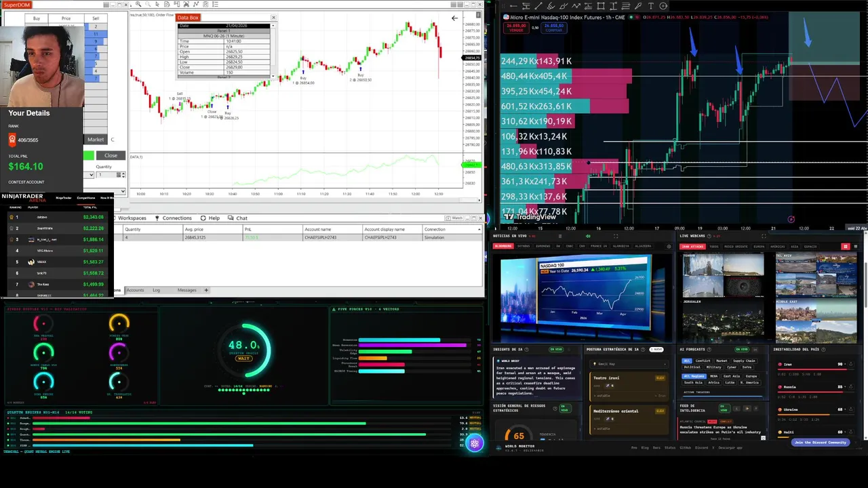
Task: Click the Account display name column header
Action: pyautogui.click(x=392, y=229)
